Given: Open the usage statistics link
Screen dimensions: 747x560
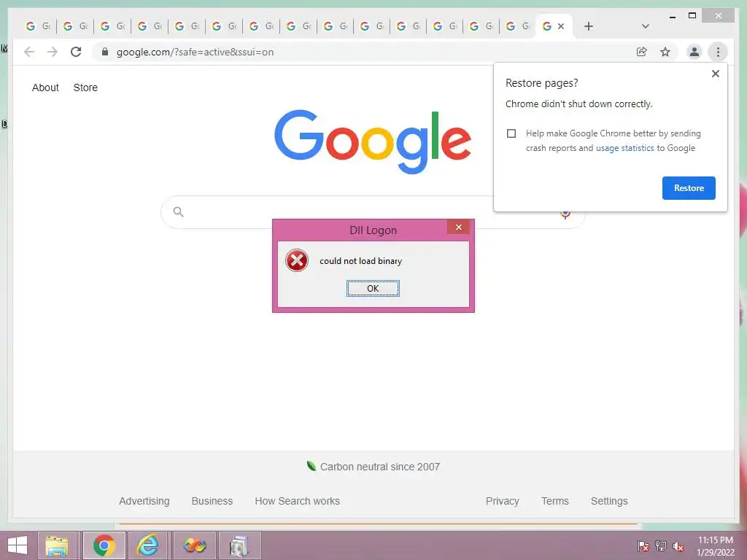Looking at the screenshot, I should [x=624, y=148].
